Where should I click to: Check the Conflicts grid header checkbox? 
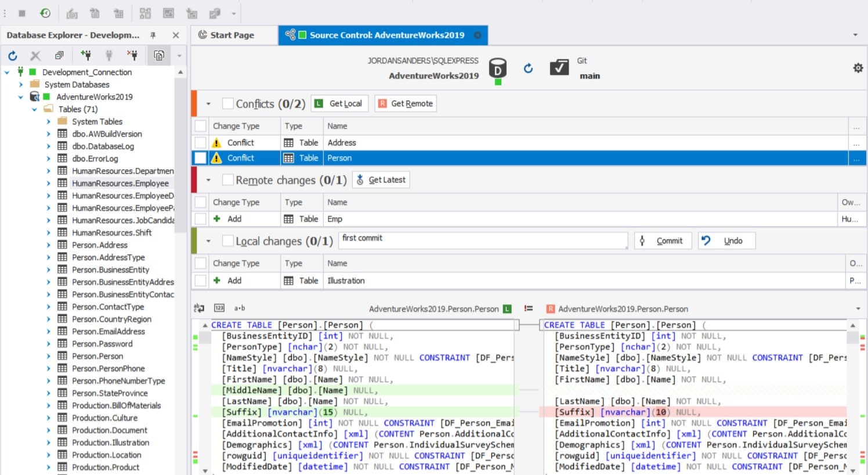tap(200, 126)
